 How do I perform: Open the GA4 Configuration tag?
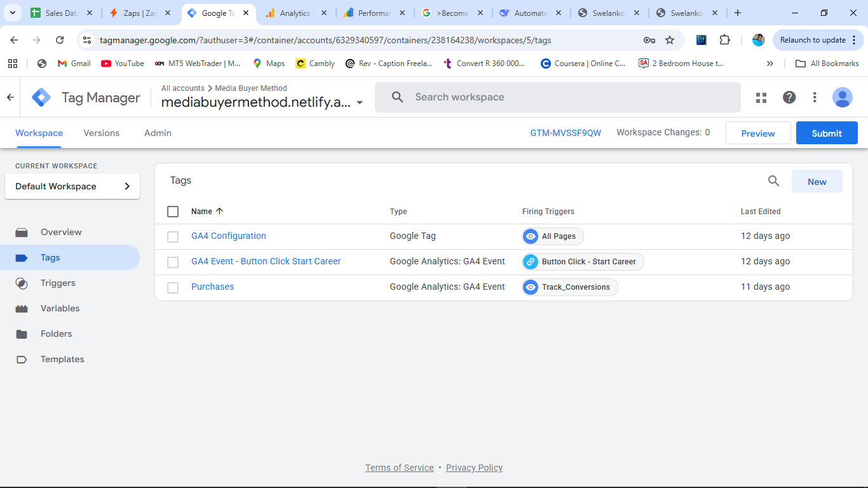tap(229, 236)
